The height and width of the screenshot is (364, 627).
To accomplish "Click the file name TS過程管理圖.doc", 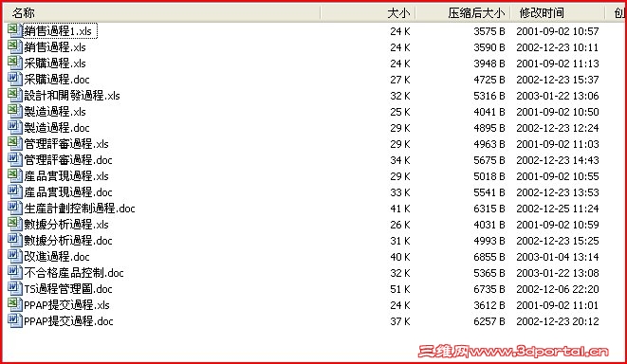I will coord(68,289).
